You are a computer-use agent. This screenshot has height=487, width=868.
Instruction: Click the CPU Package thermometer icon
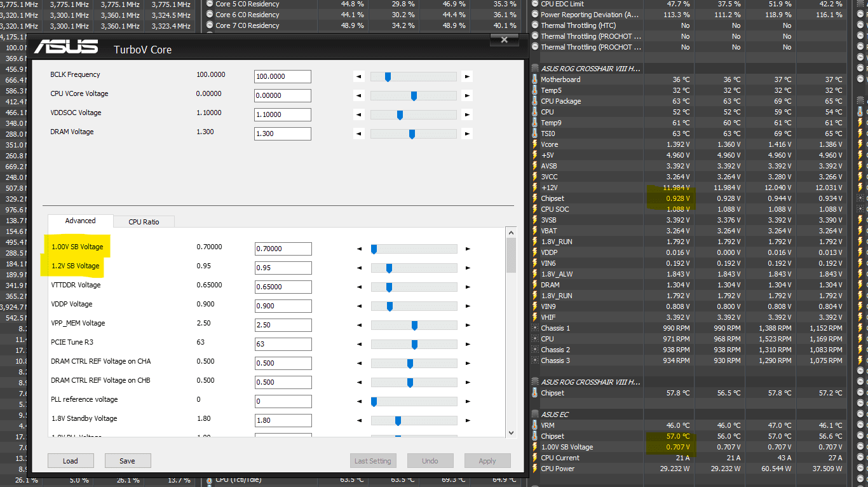click(x=534, y=101)
